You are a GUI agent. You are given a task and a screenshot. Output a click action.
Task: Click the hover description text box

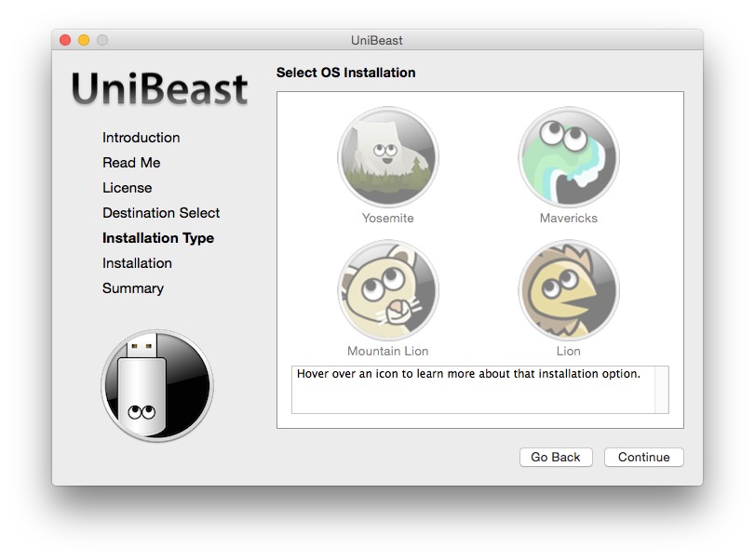pyautogui.click(x=473, y=389)
